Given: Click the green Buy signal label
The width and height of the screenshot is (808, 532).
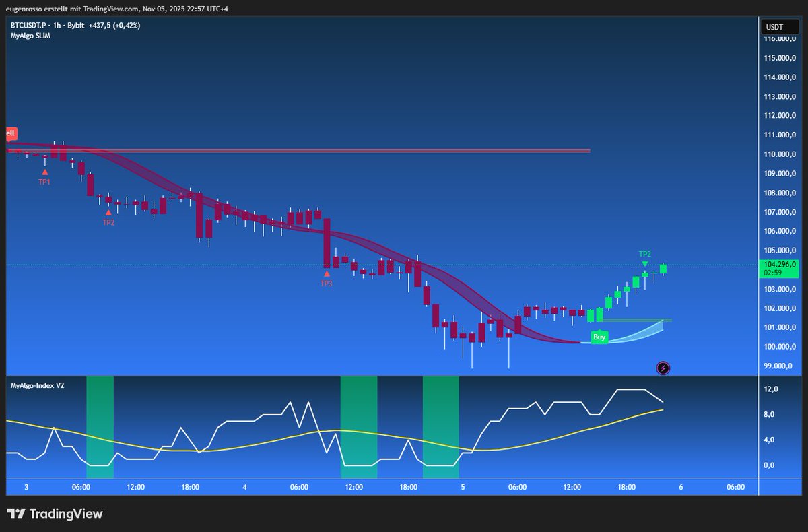Looking at the screenshot, I should click(599, 337).
